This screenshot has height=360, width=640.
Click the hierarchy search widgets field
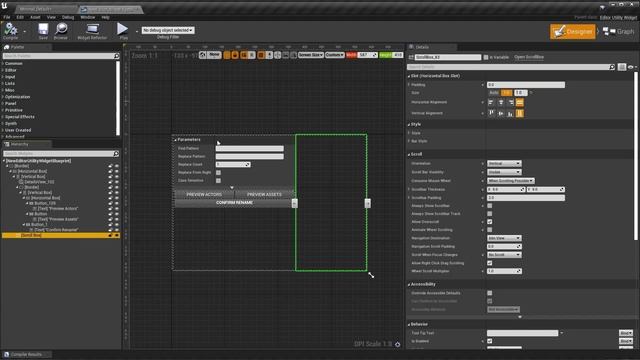point(61,153)
